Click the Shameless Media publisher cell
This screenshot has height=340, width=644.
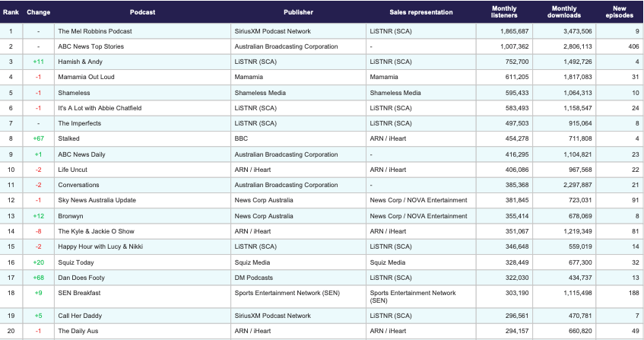pos(260,93)
